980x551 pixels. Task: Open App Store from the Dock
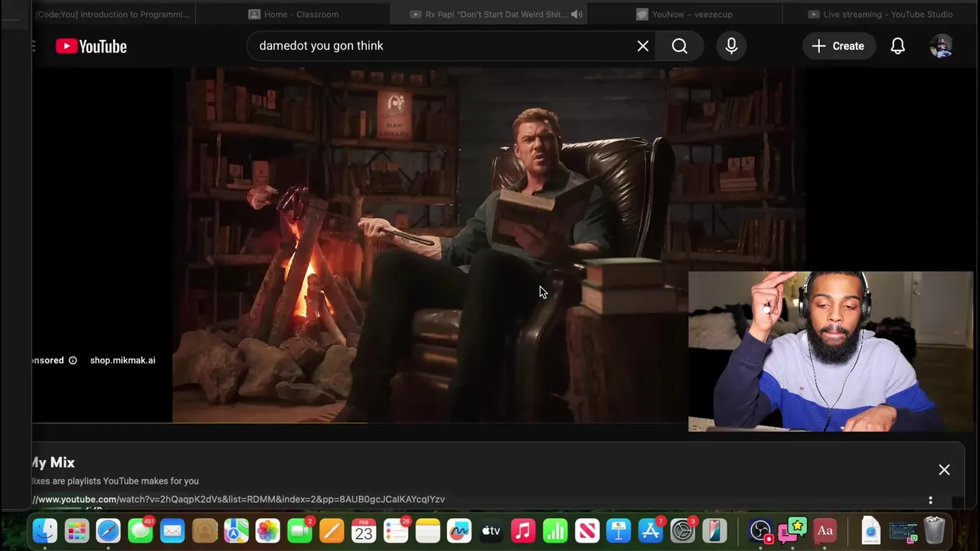(651, 530)
